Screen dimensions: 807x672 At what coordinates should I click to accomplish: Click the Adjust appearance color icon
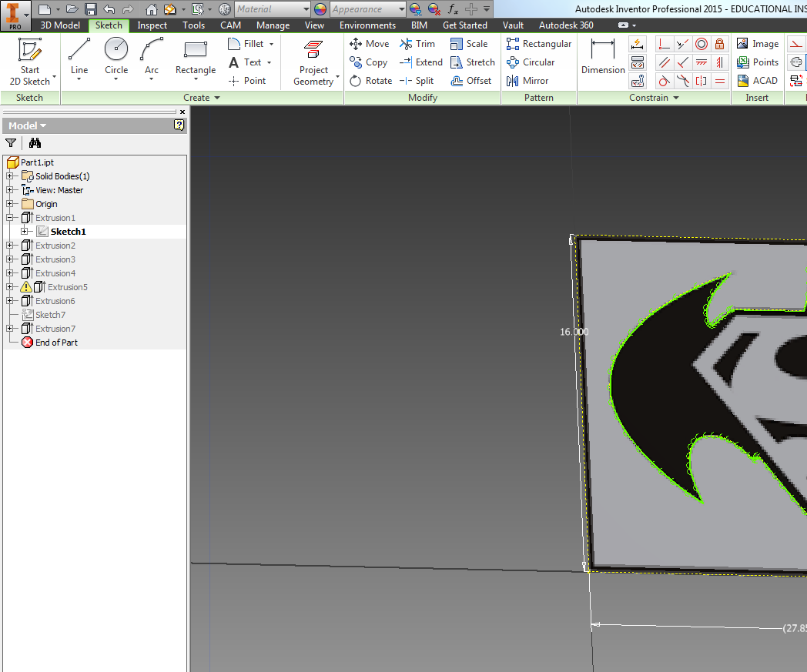(x=415, y=9)
